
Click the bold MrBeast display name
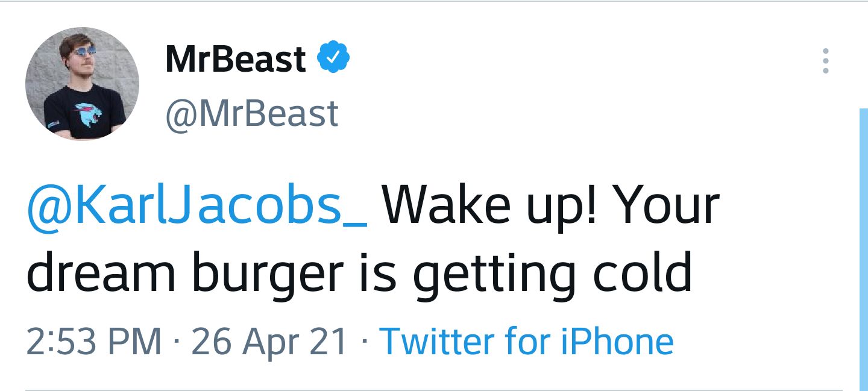pos(236,59)
